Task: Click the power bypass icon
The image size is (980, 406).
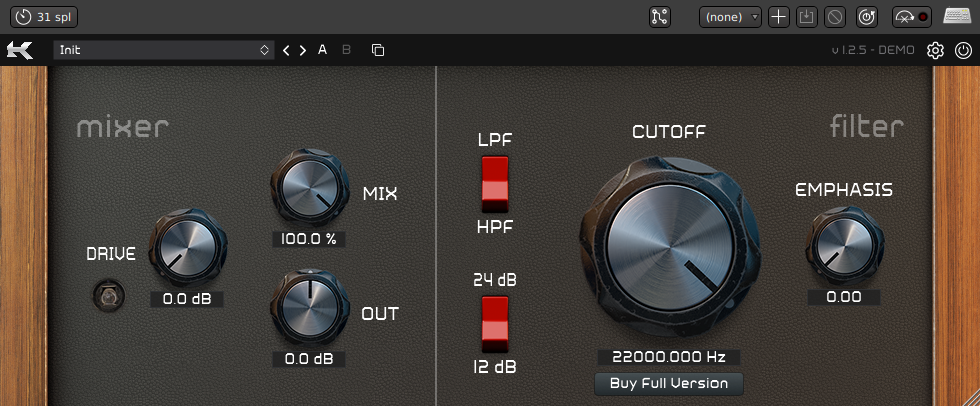Action: click(x=962, y=50)
